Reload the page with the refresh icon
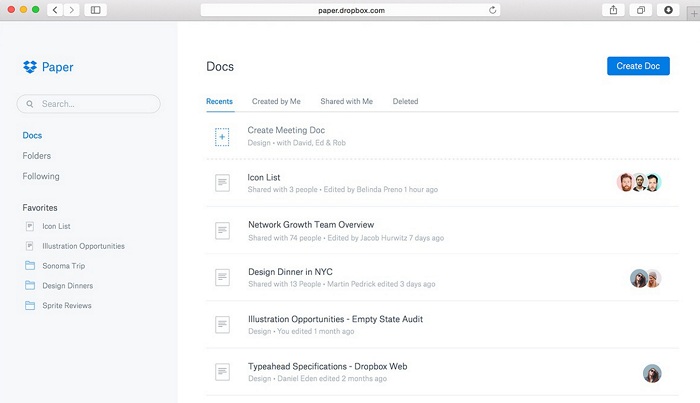The width and height of the screenshot is (700, 403). point(492,10)
